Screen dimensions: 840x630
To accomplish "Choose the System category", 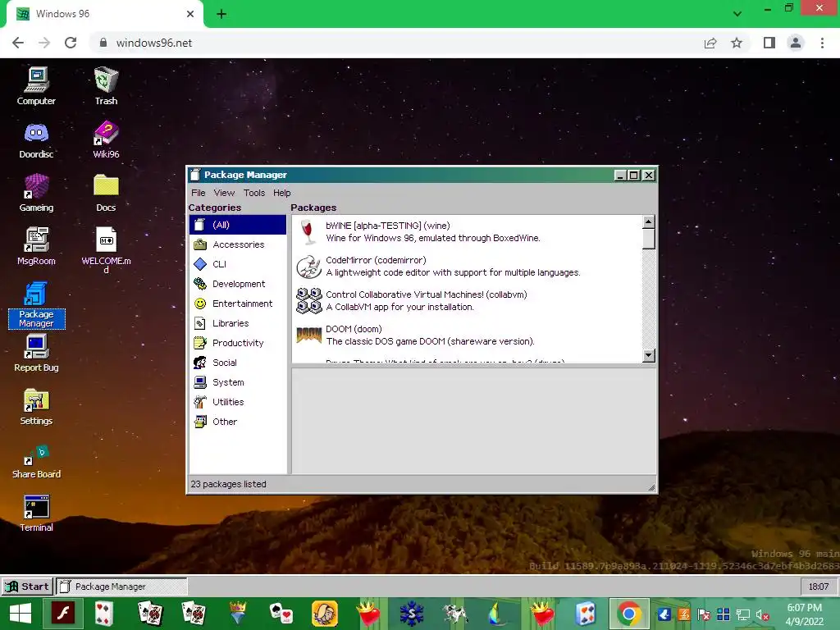I will pyautogui.click(x=238, y=382).
